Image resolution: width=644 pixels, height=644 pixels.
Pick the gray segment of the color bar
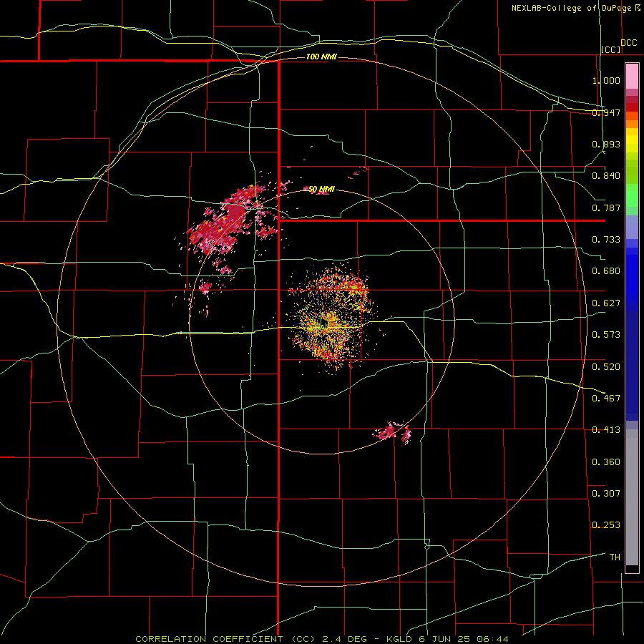632,497
